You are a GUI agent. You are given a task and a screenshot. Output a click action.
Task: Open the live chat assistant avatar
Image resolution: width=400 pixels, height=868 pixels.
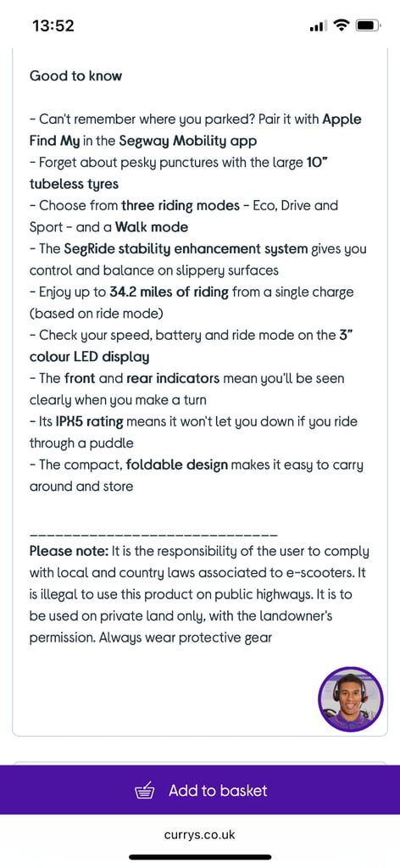[351, 699]
